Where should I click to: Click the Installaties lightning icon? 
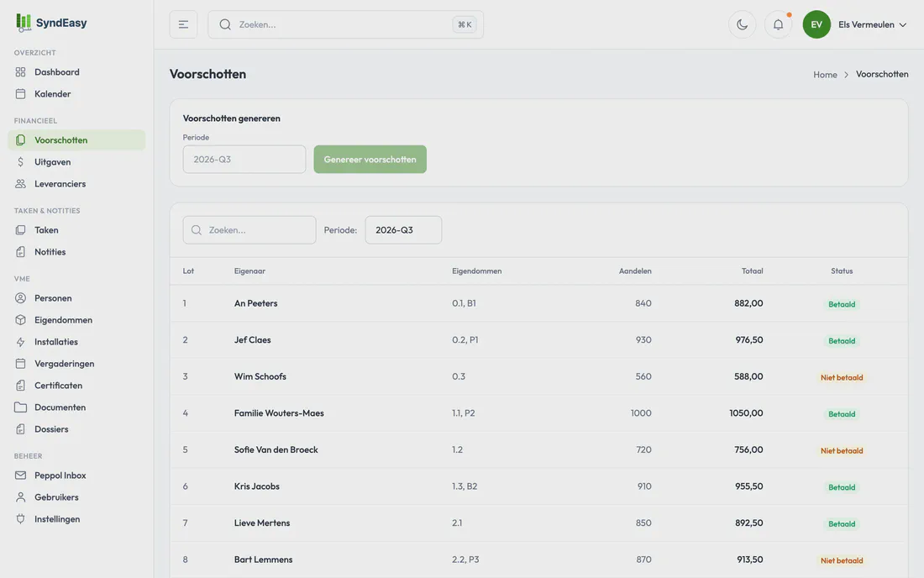click(21, 342)
